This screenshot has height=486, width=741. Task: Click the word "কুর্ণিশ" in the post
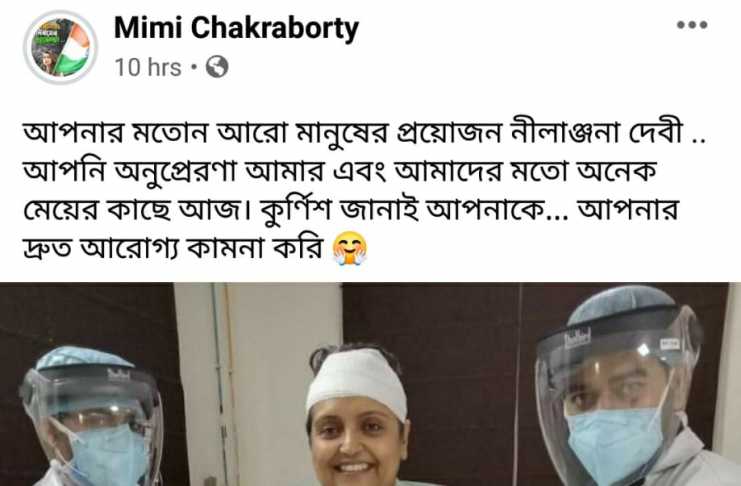click(296, 210)
